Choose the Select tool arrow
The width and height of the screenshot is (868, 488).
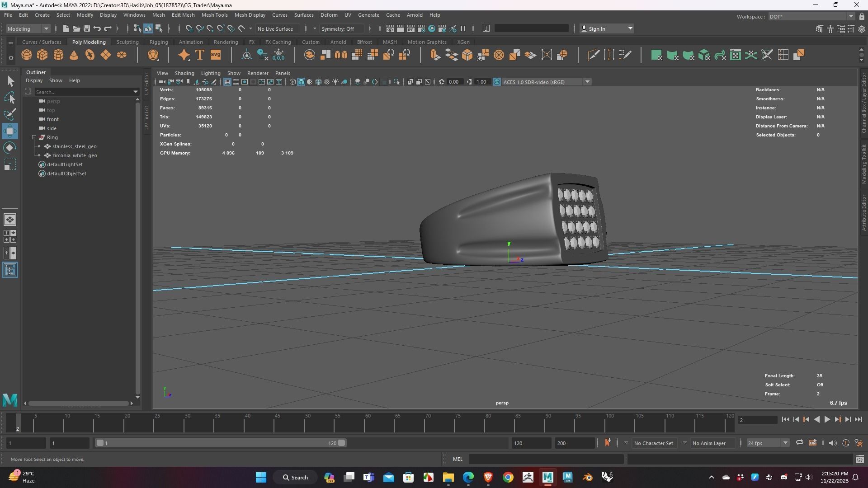(x=10, y=81)
